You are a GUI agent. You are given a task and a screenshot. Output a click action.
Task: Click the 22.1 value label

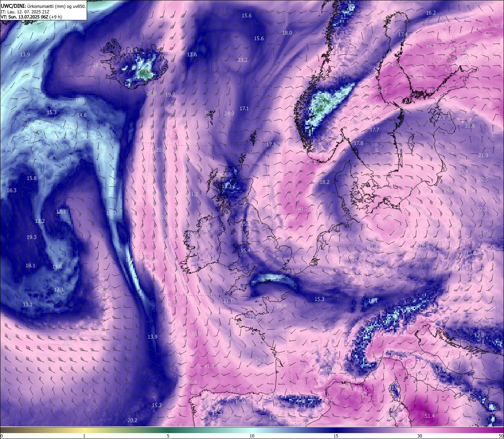pos(440,118)
